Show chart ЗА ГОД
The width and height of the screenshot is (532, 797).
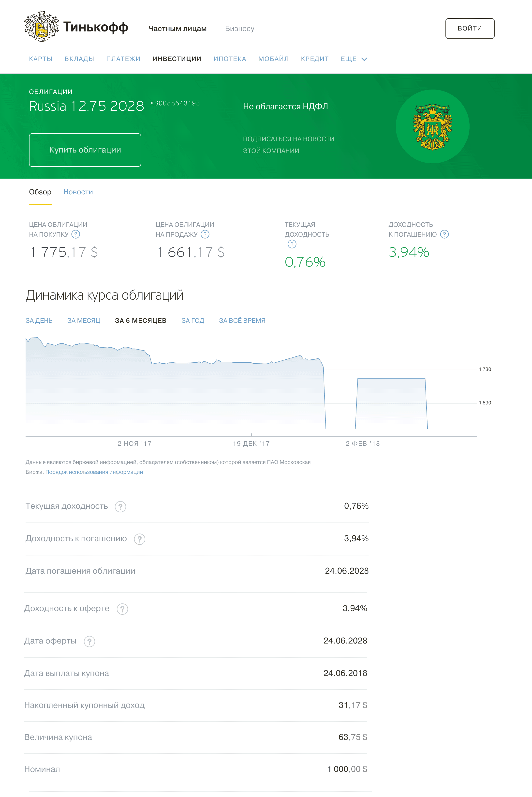click(x=193, y=321)
